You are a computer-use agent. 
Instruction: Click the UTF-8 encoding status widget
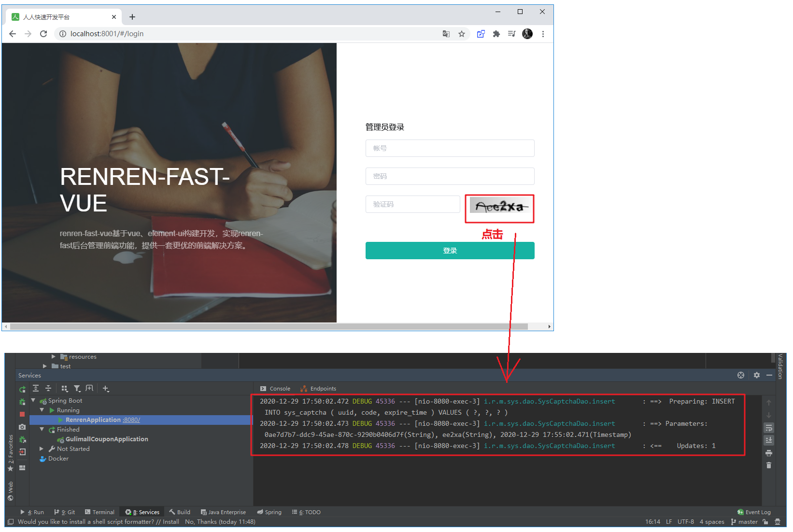click(686, 522)
